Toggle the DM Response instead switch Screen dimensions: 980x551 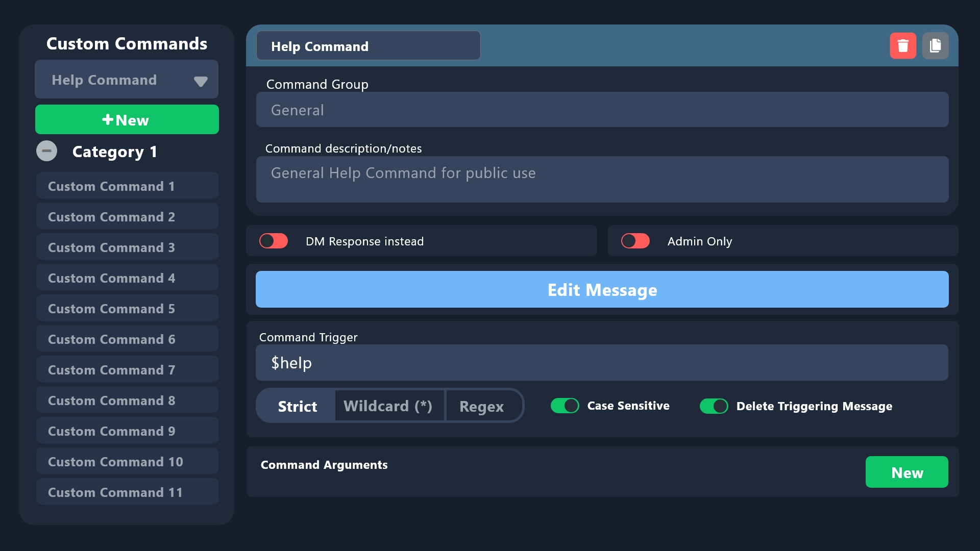click(274, 241)
